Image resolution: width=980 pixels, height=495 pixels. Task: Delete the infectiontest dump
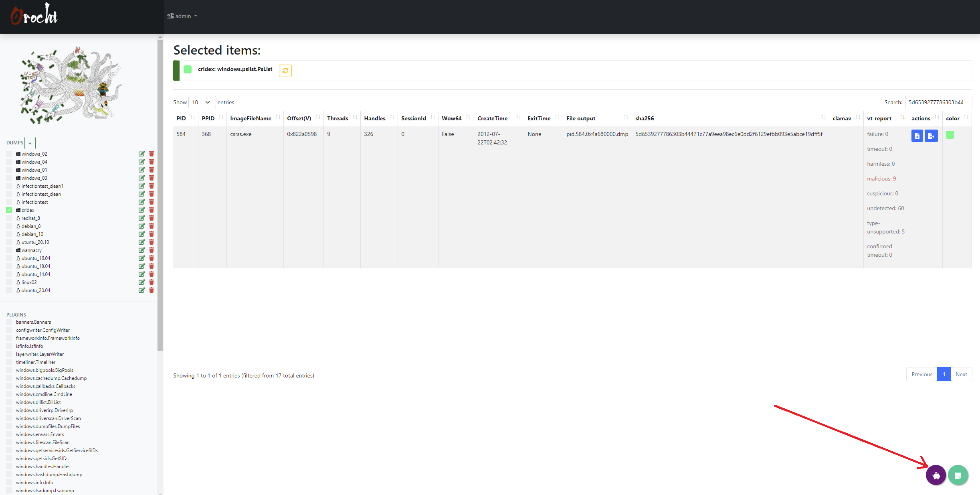(x=152, y=202)
